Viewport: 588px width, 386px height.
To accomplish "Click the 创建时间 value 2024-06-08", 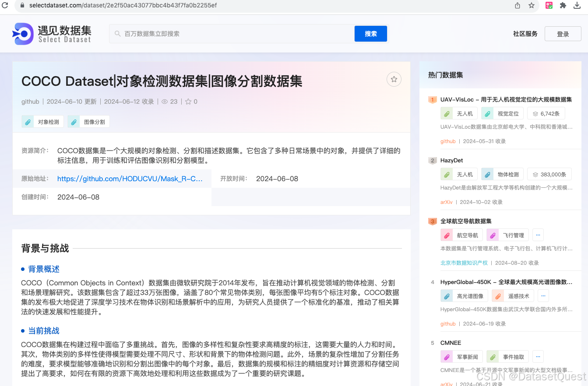I will point(78,197).
